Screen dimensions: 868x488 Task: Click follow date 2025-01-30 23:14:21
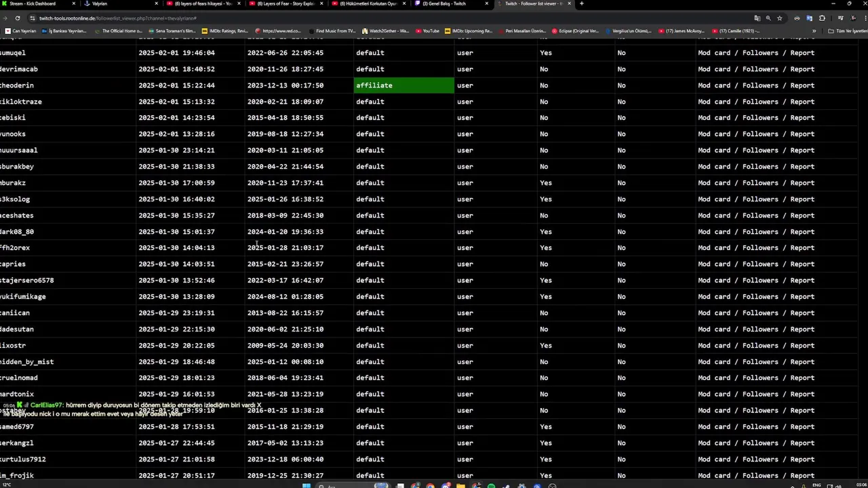click(x=176, y=150)
